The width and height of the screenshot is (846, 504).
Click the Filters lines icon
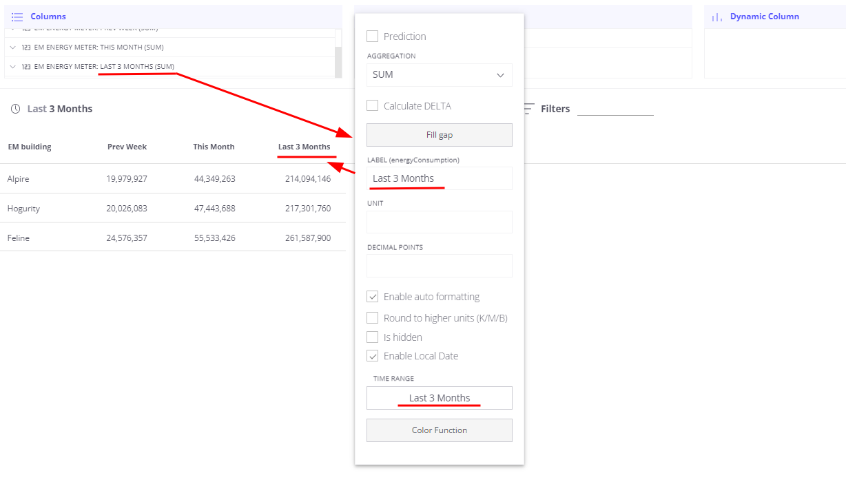tap(528, 108)
